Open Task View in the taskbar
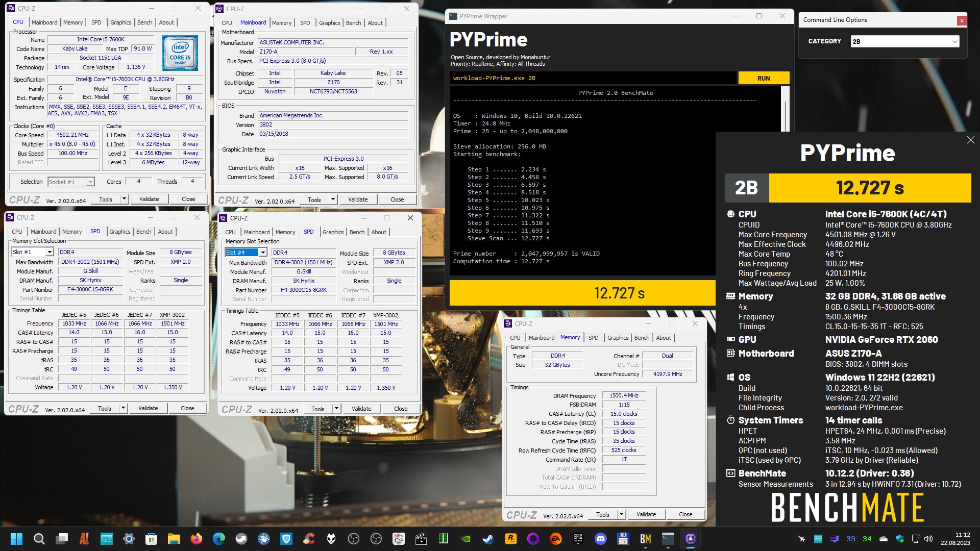Image resolution: width=980 pixels, height=551 pixels. point(62,539)
